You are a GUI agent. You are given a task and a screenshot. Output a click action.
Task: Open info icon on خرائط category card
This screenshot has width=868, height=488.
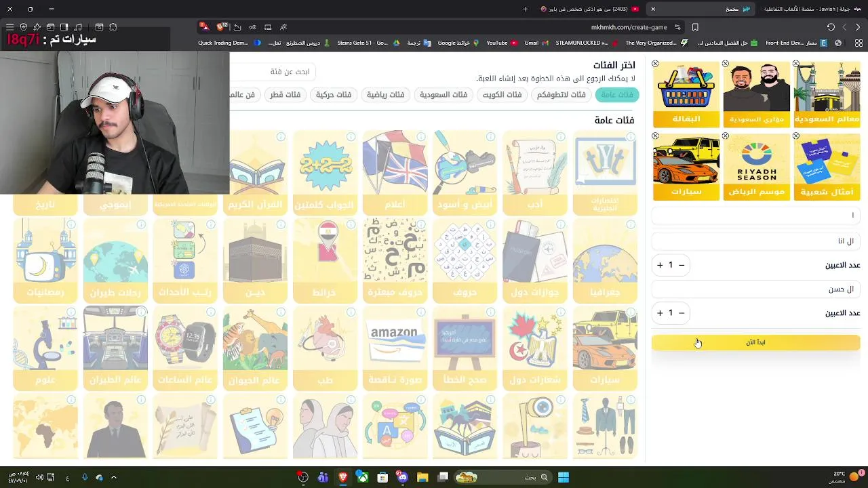pyautogui.click(x=351, y=224)
